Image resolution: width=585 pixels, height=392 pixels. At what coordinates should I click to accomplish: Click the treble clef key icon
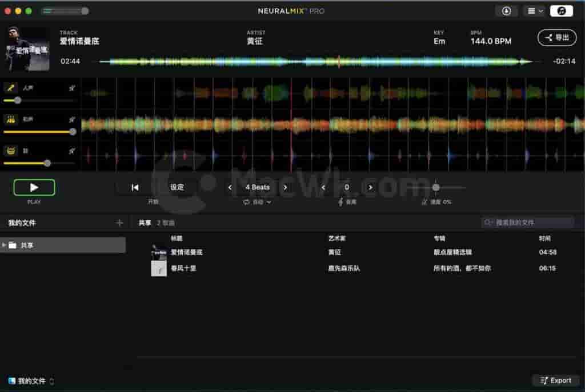tap(340, 202)
